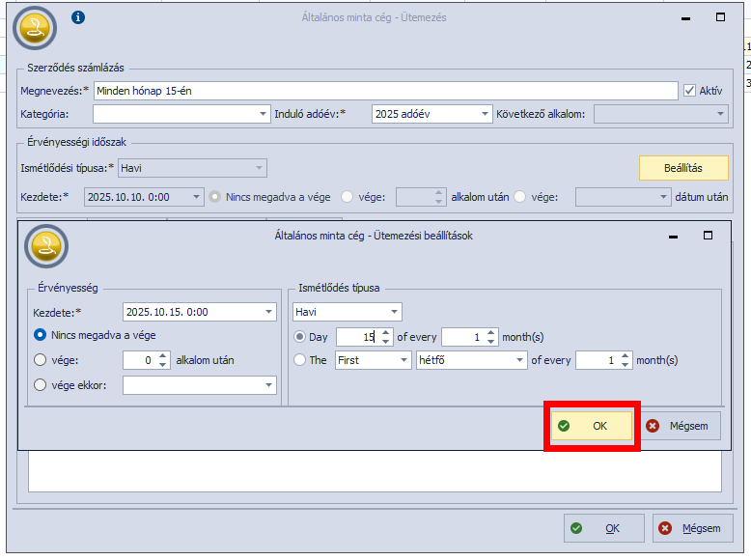Select the 'vége ekkor' radio option
The height and width of the screenshot is (560, 751).
pos(41,385)
